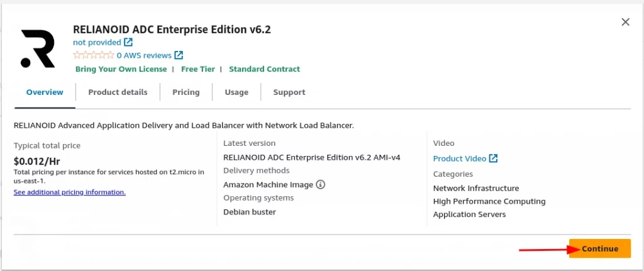Click external link icon beside AWS reviews
Image resolution: width=644 pixels, height=271 pixels.
[179, 55]
